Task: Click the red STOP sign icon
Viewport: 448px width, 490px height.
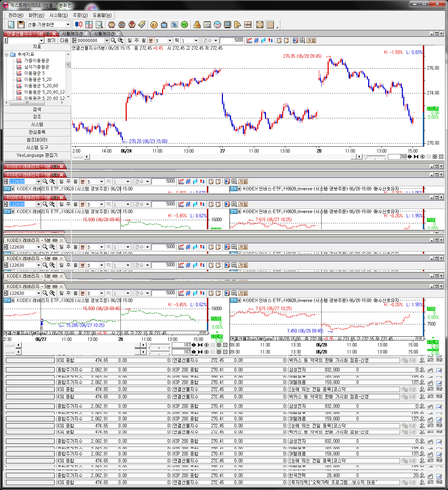Action: click(122, 24)
